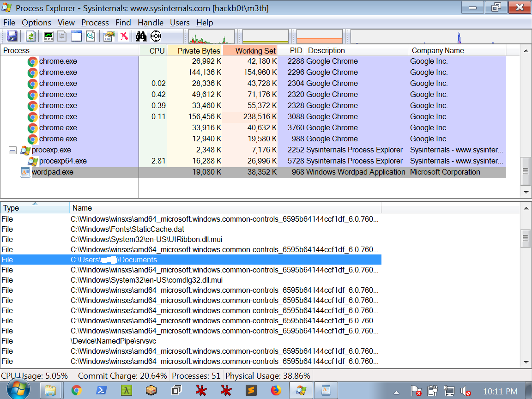Open the File menu
Screen dimensions: 532x399
coord(9,23)
